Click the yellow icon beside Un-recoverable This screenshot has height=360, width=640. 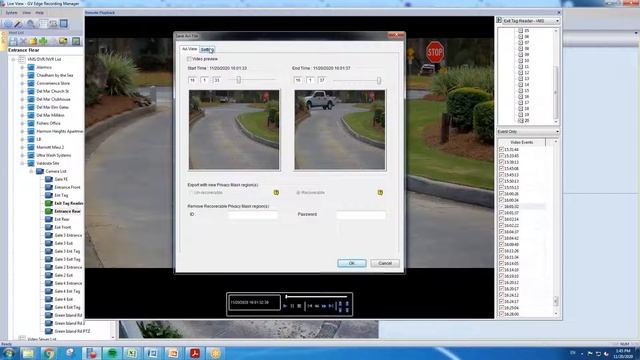(x=276, y=193)
